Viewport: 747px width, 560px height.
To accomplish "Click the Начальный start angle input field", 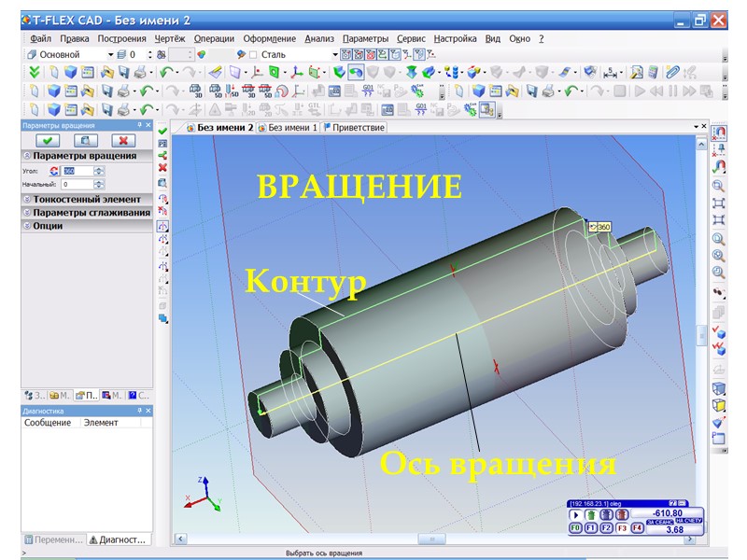I will coord(78,184).
